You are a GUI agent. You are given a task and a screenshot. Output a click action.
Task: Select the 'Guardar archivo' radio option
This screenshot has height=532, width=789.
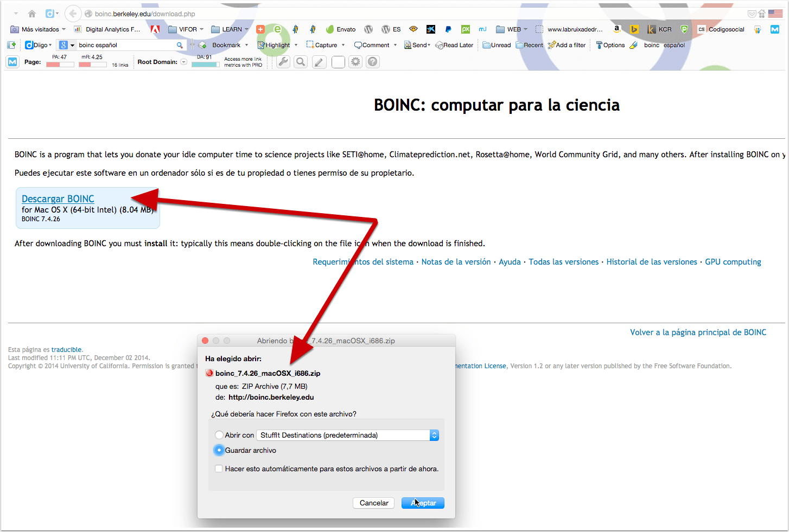[x=219, y=450]
